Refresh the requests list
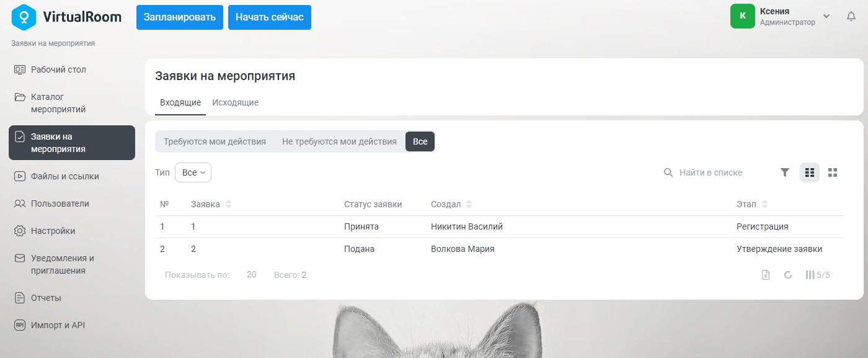 tap(788, 275)
